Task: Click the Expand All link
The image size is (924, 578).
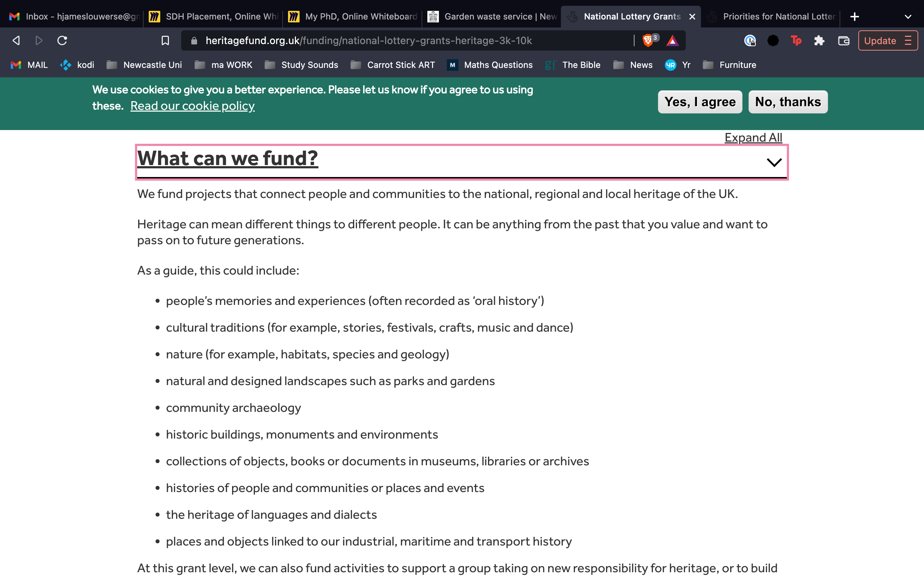Action: 753,137
